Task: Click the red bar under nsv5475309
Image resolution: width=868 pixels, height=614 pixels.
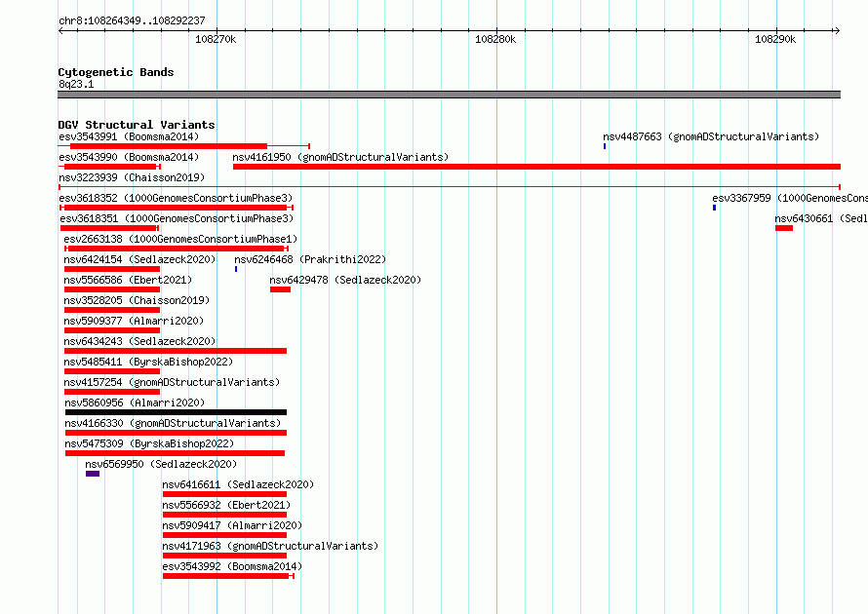Action: click(x=175, y=453)
